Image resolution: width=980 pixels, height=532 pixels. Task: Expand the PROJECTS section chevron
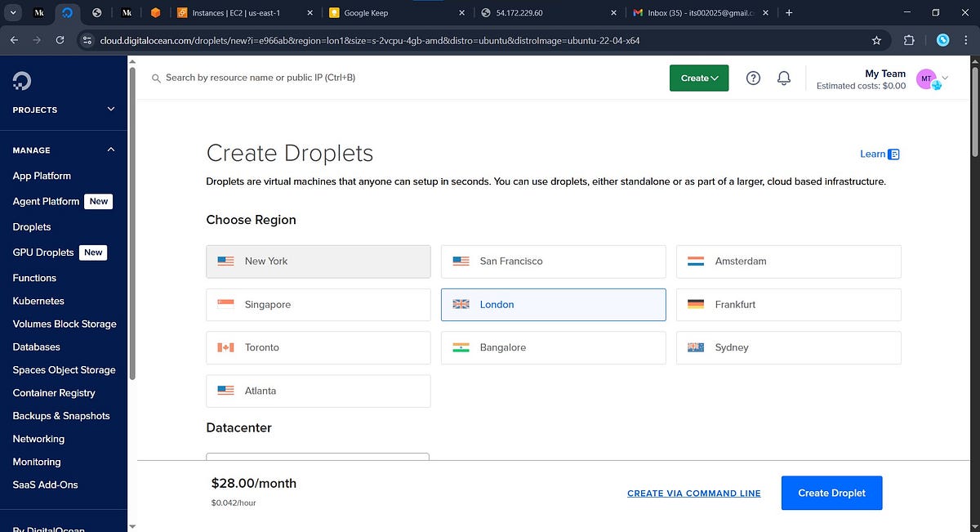(111, 110)
